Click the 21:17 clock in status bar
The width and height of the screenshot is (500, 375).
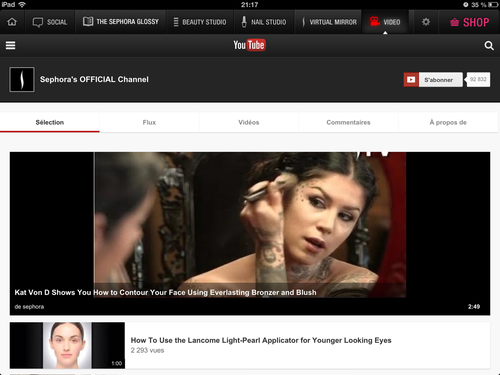(249, 5)
